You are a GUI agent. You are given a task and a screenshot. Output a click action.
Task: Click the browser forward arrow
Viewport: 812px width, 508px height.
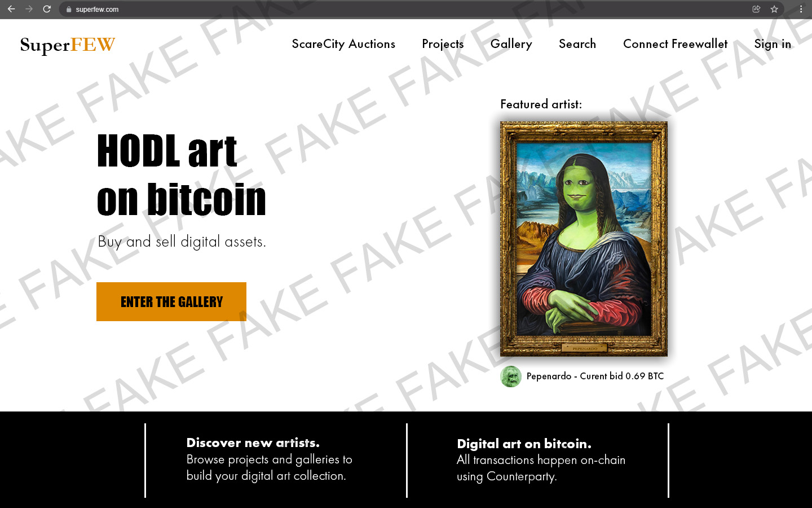point(29,9)
